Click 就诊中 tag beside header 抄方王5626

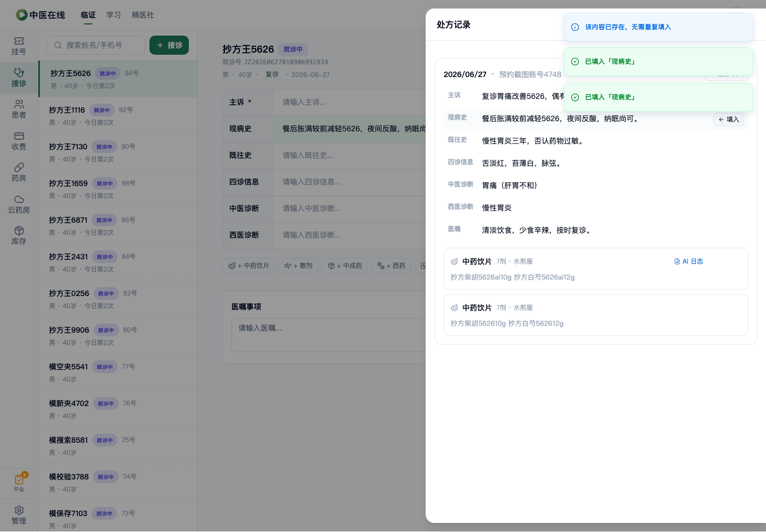293,49
